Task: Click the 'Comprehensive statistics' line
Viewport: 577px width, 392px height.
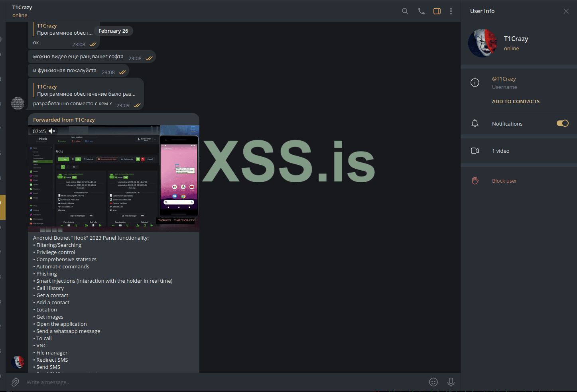Action: 65,260
